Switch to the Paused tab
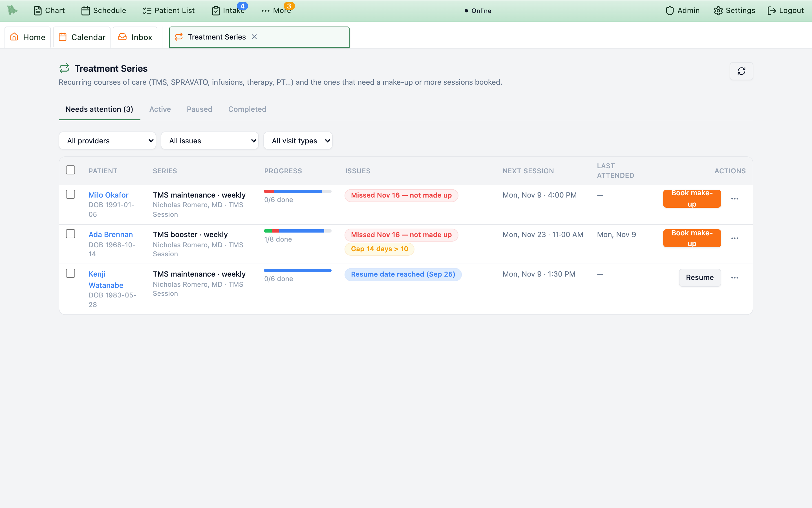 [199, 109]
